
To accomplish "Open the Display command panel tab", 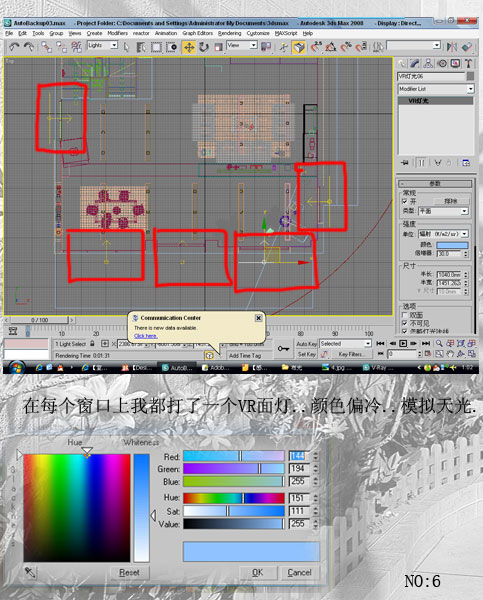I will (455, 64).
